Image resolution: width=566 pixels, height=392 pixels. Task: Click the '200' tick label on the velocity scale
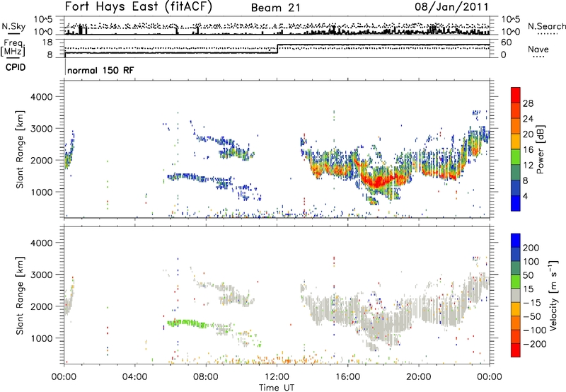(531, 248)
